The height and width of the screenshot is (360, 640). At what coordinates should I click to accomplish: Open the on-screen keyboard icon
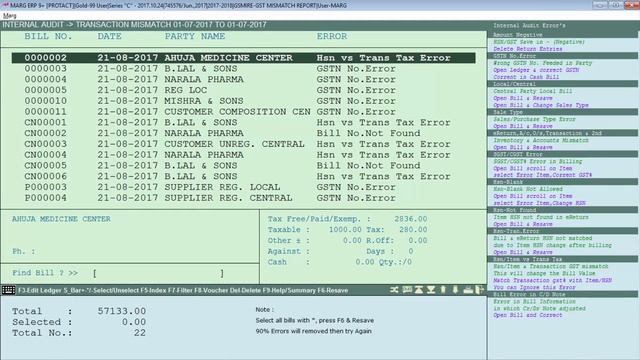pos(8,290)
